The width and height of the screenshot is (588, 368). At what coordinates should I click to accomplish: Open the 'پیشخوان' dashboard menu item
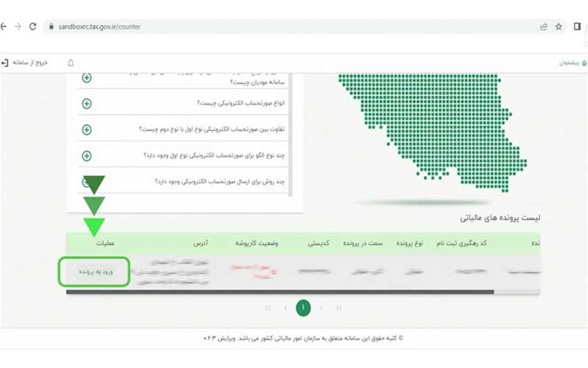tap(570, 63)
